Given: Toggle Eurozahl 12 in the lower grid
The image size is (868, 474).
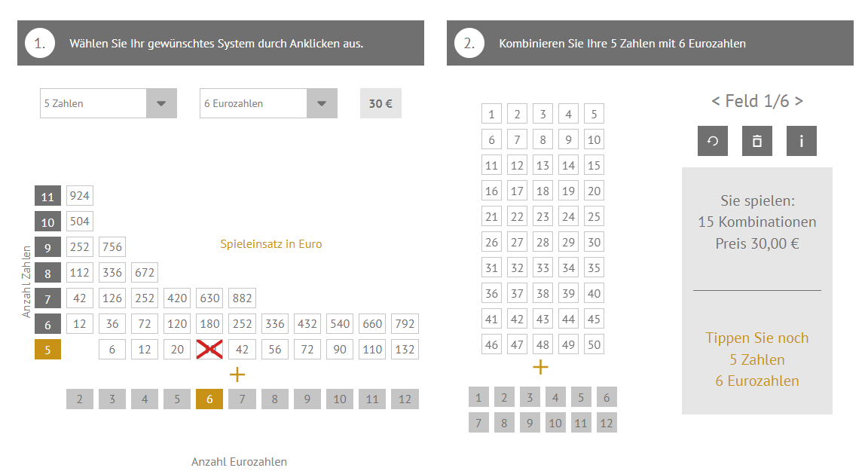Looking at the screenshot, I should click(x=607, y=423).
